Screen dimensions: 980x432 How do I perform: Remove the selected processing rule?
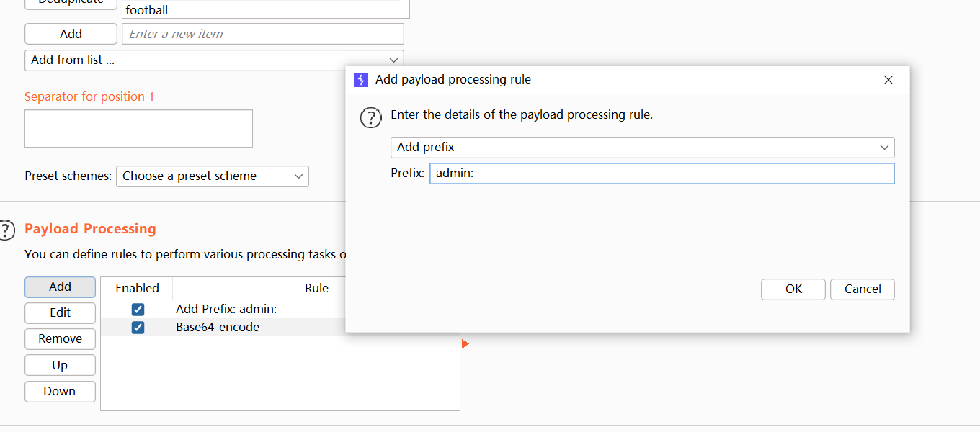pos(60,339)
